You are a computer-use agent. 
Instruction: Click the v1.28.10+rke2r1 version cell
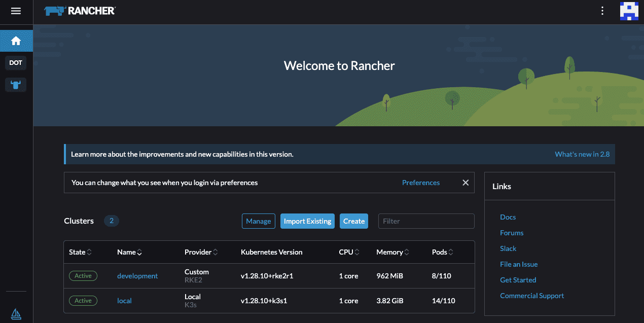[267, 276]
